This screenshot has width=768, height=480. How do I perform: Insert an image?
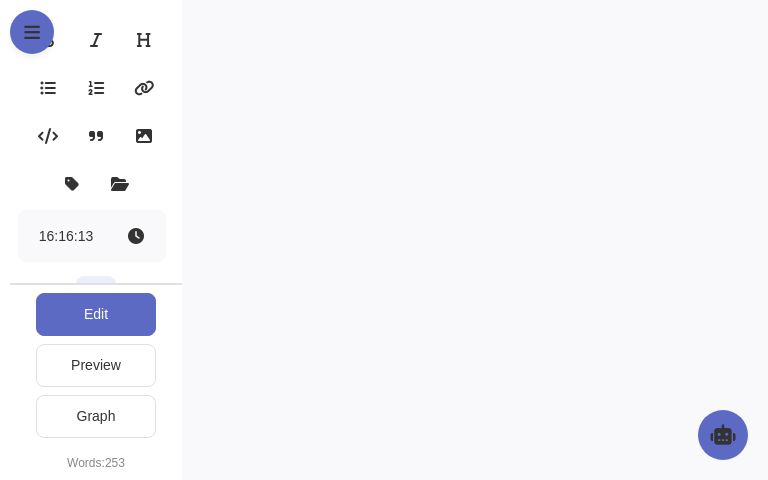click(x=144, y=136)
